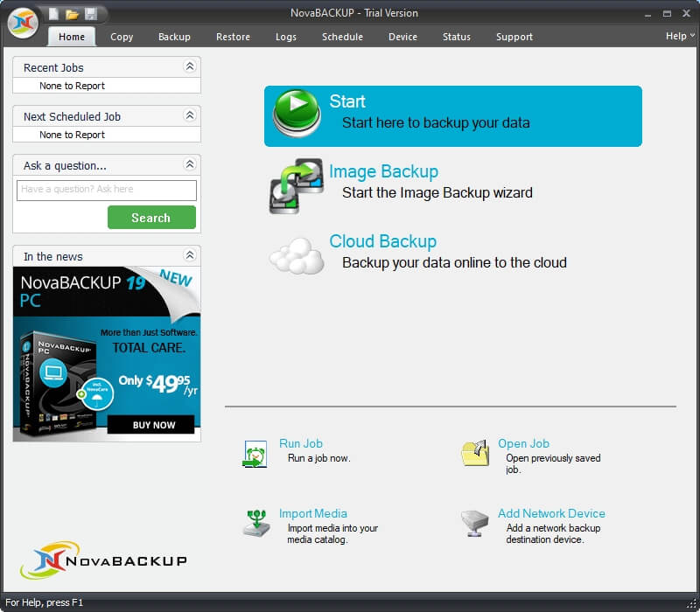Click 'None to Report' under Next Scheduled Job
700x612 pixels.
(x=72, y=135)
